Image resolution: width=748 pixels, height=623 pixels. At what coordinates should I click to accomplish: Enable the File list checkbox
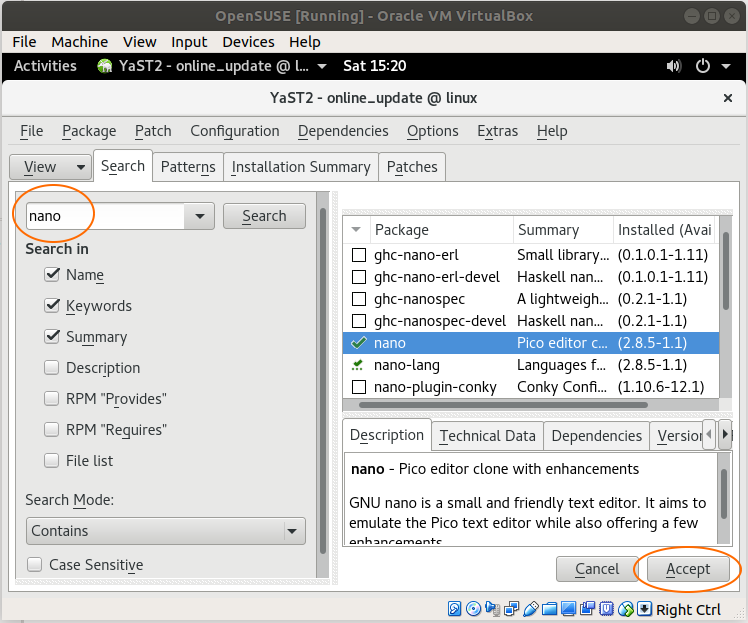pos(52,460)
